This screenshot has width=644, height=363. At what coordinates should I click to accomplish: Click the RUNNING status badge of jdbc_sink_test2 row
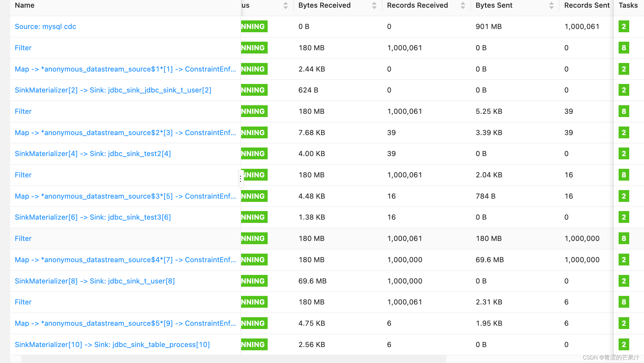[254, 154]
